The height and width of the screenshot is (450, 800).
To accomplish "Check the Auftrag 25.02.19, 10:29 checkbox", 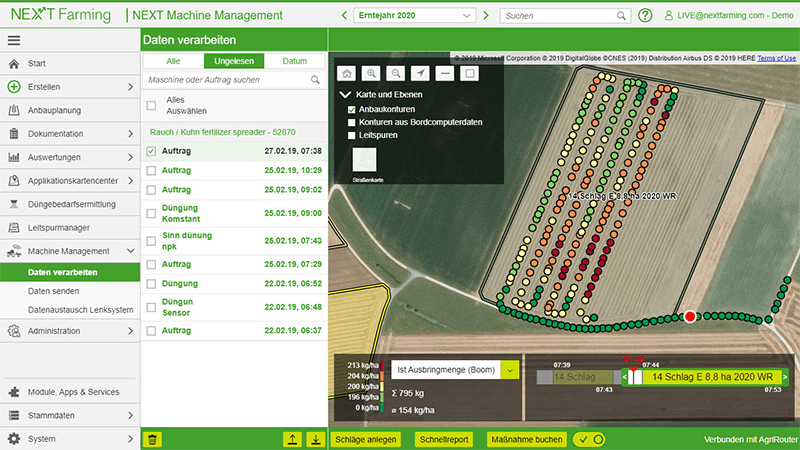I will (151, 170).
